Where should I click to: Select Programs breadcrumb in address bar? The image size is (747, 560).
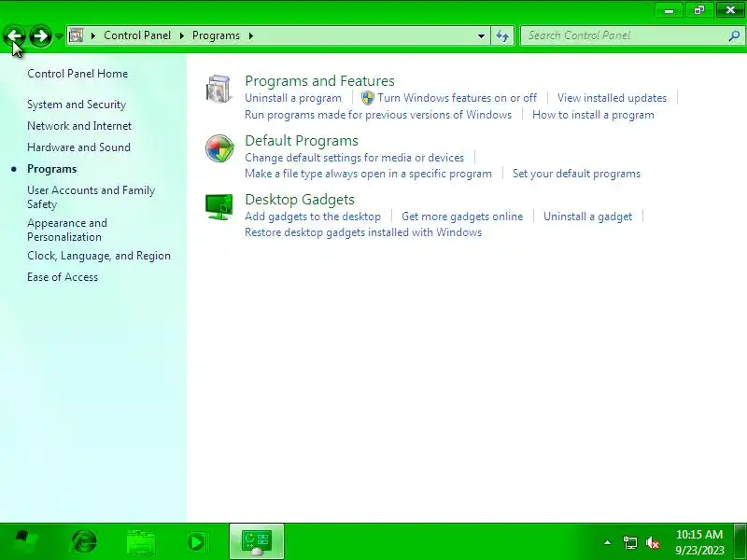pyautogui.click(x=216, y=35)
